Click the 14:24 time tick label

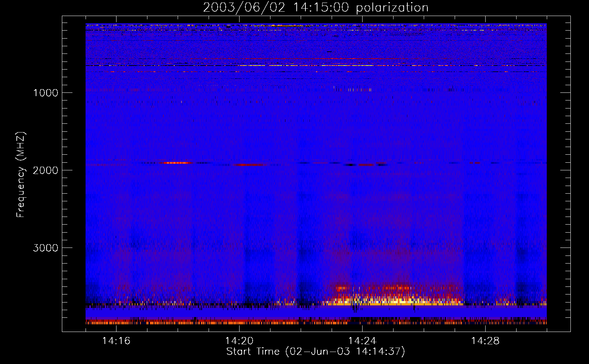(x=362, y=341)
